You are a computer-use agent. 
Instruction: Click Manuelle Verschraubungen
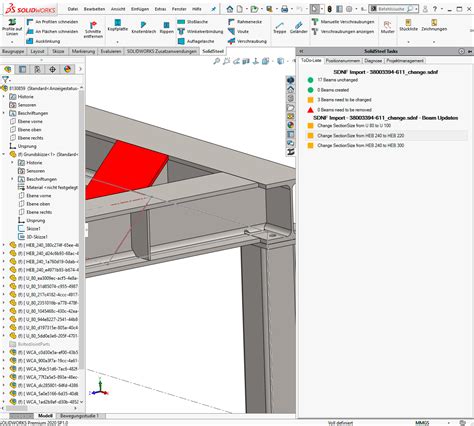tap(343, 22)
